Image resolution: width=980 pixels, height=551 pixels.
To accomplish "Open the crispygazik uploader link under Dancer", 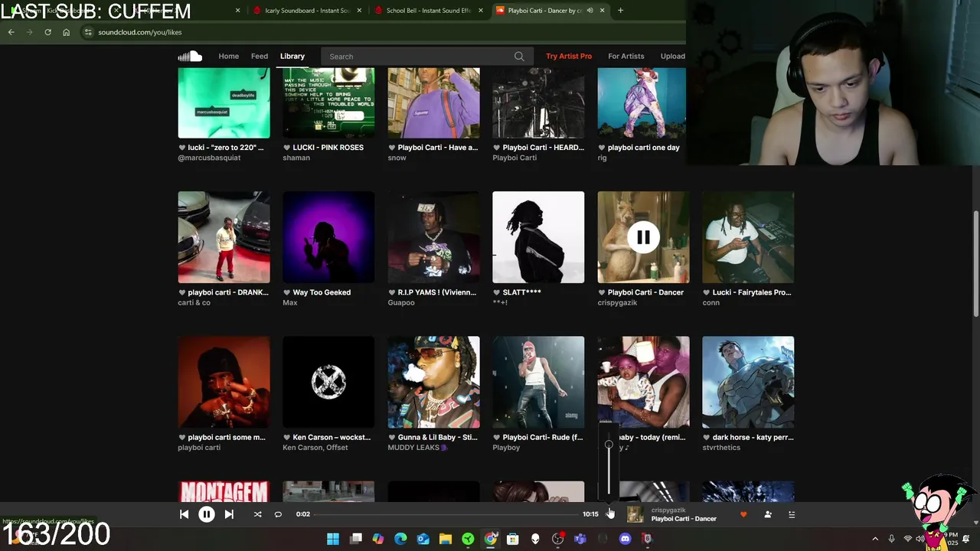I will point(617,303).
